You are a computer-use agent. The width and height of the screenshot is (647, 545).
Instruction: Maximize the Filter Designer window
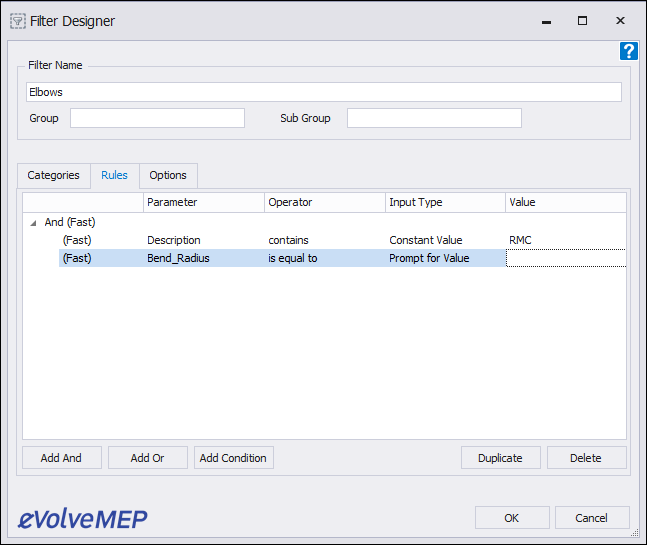pyautogui.click(x=582, y=21)
